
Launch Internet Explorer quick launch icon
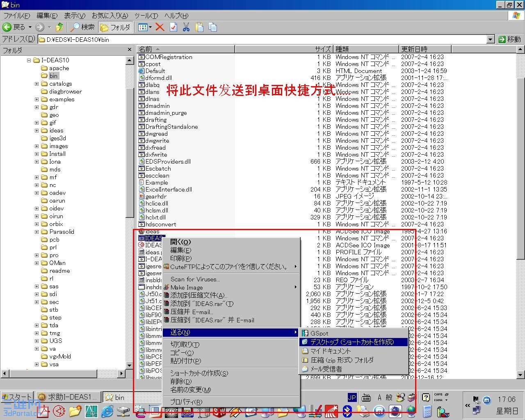(x=107, y=411)
